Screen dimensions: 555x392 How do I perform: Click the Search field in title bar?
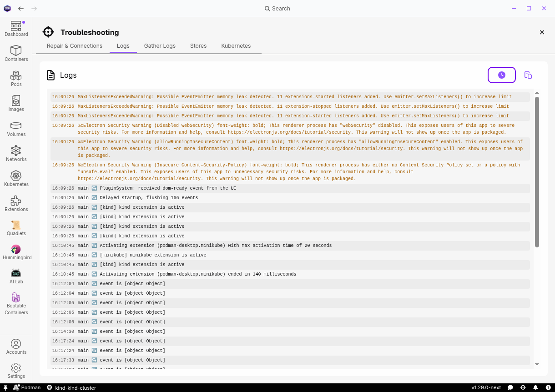[277, 9]
